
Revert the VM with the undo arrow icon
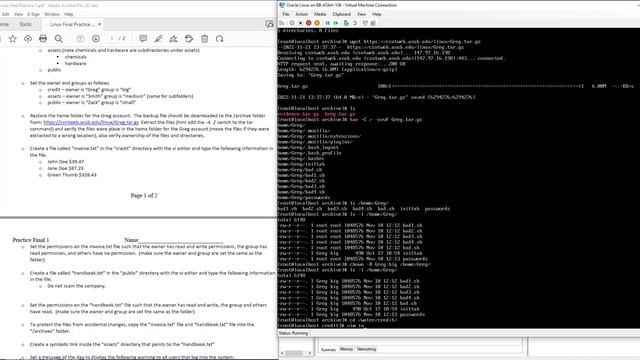[x=355, y=23]
